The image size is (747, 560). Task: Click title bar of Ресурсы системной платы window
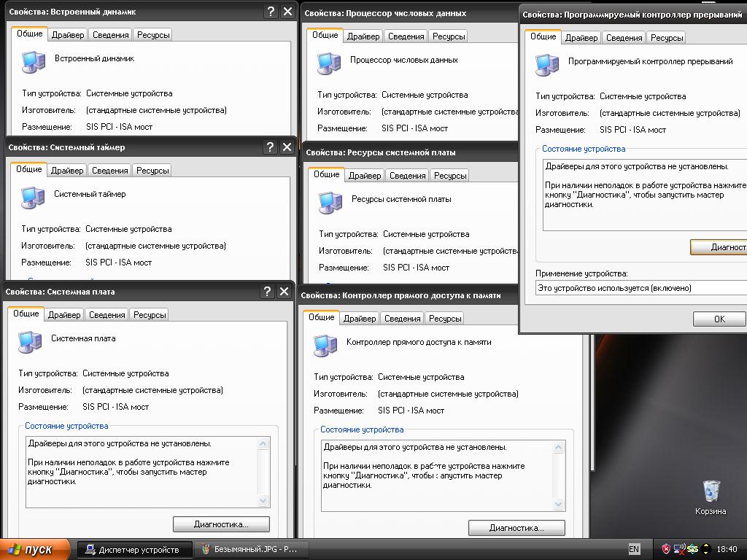[410, 152]
